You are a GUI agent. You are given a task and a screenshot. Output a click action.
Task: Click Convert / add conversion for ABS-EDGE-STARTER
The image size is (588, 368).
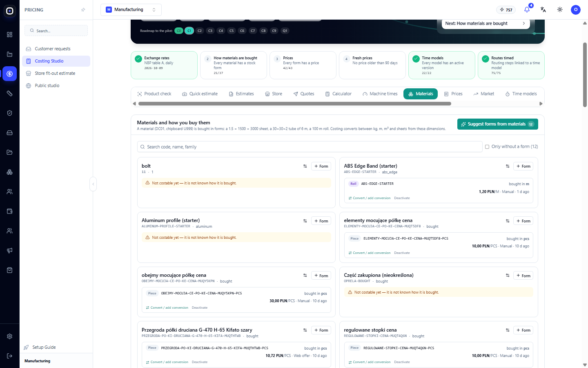[370, 198]
